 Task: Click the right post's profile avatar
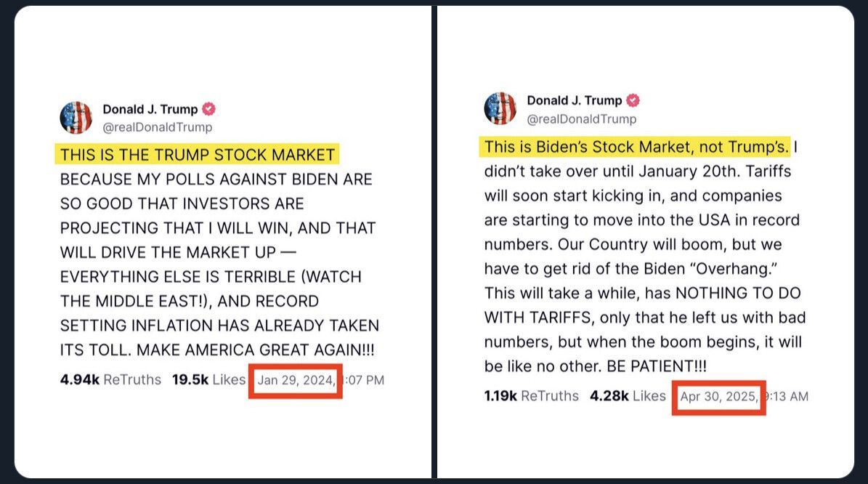(500, 108)
